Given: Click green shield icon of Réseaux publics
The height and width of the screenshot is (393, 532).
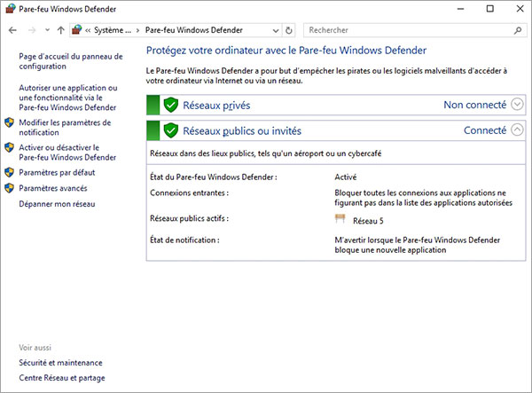Looking at the screenshot, I should click(170, 130).
